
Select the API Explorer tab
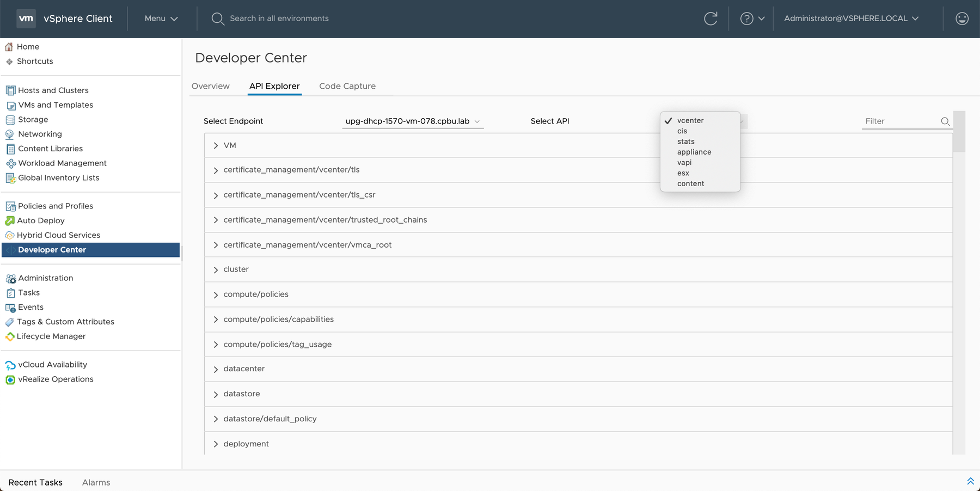274,86
